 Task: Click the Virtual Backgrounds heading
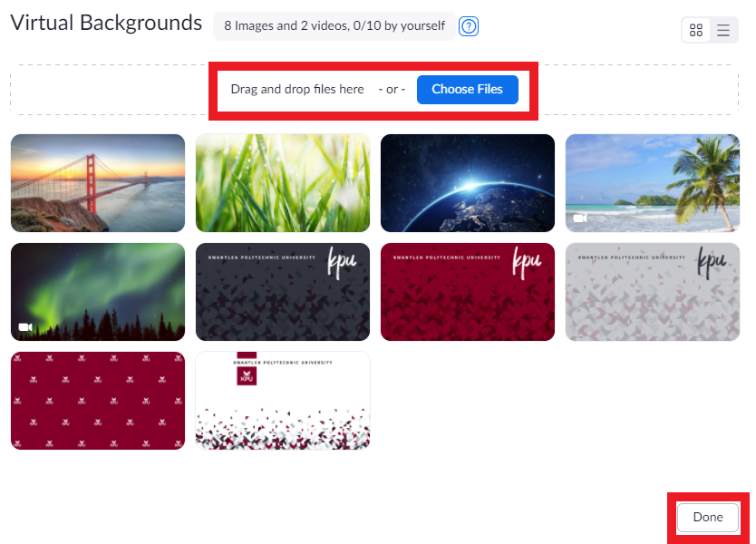tap(106, 23)
